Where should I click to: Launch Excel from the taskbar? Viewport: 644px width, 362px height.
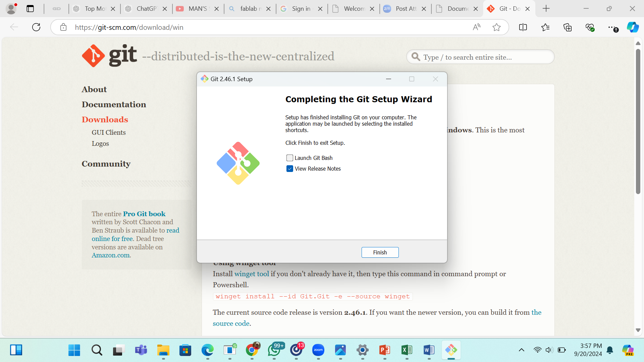click(407, 350)
